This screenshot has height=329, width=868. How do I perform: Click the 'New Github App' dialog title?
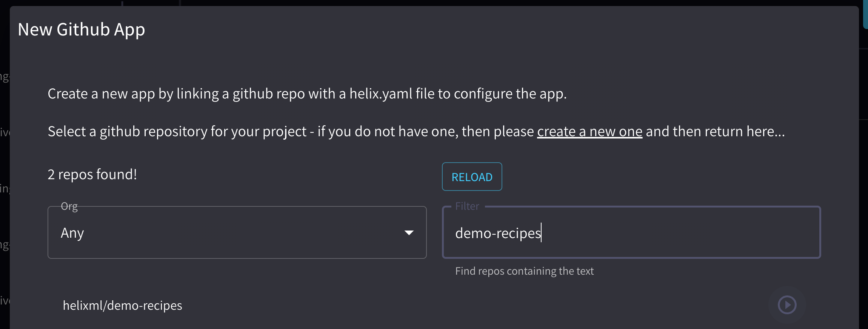pos(81,29)
